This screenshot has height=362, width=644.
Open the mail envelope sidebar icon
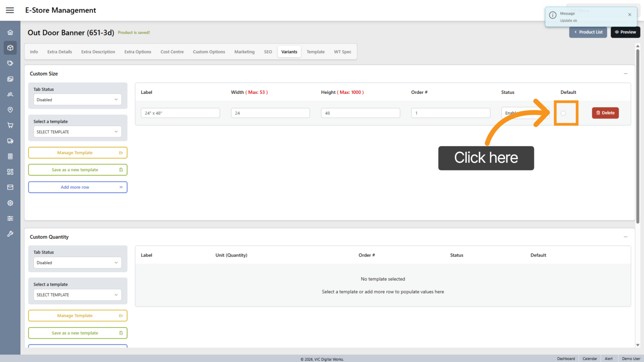10,187
